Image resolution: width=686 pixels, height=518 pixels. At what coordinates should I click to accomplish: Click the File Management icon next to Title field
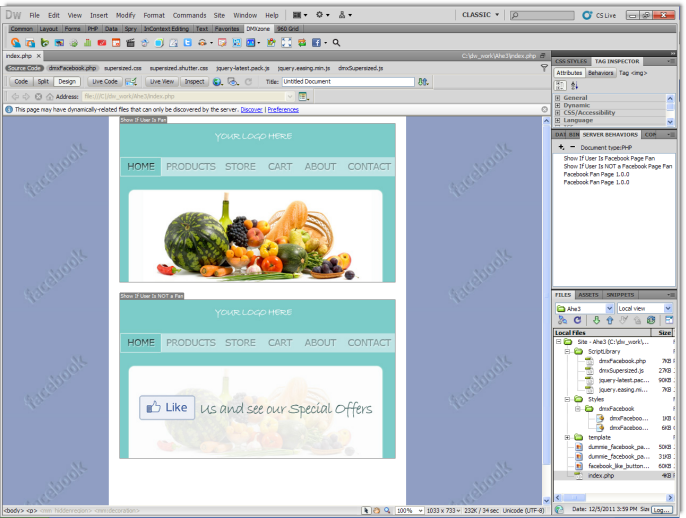point(423,81)
